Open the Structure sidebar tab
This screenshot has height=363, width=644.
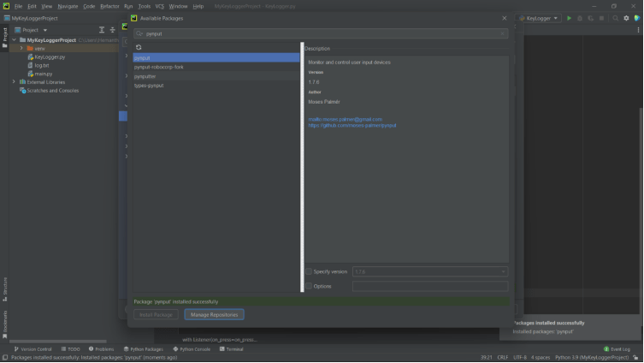click(4, 289)
